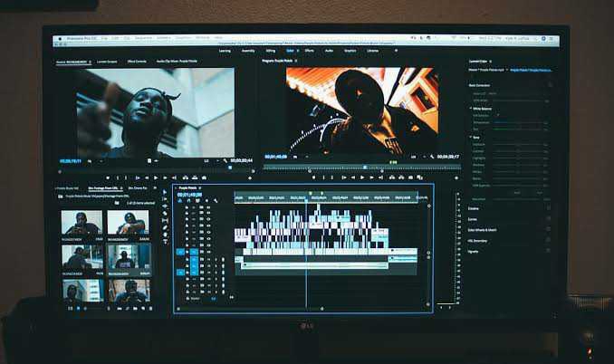The width and height of the screenshot is (614, 364).
Task: Toggle Color Wheels & Match checkbox
Action: (548, 230)
